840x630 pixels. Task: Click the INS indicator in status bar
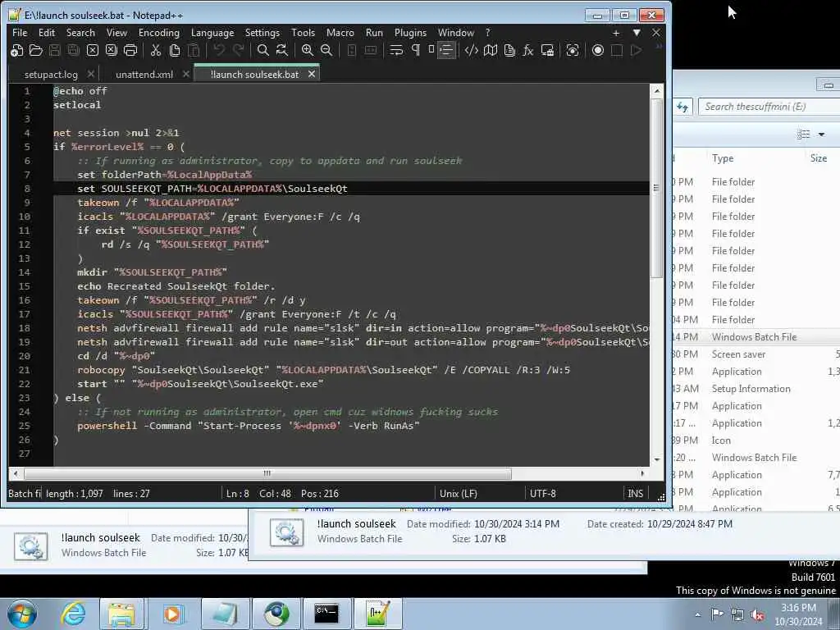click(636, 493)
